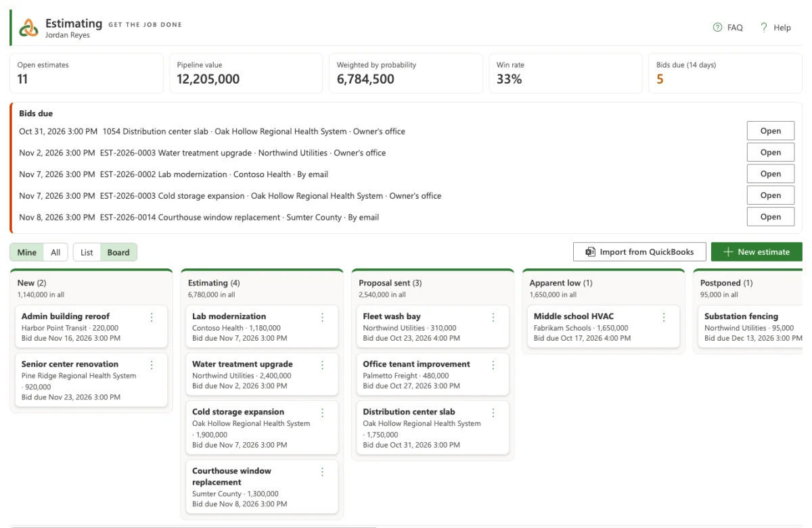The image size is (812, 528).
Task: Click the Open estimates stat card
Action: pos(87,73)
